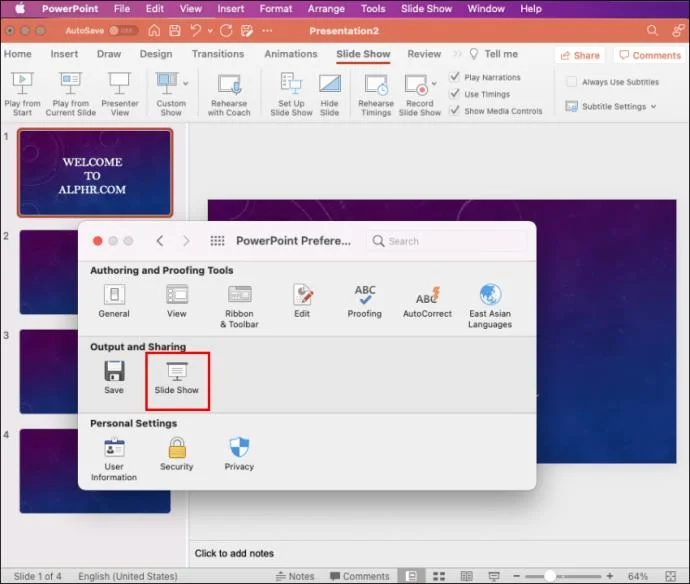
Task: Click Fit slide to window icon
Action: pyautogui.click(x=671, y=576)
